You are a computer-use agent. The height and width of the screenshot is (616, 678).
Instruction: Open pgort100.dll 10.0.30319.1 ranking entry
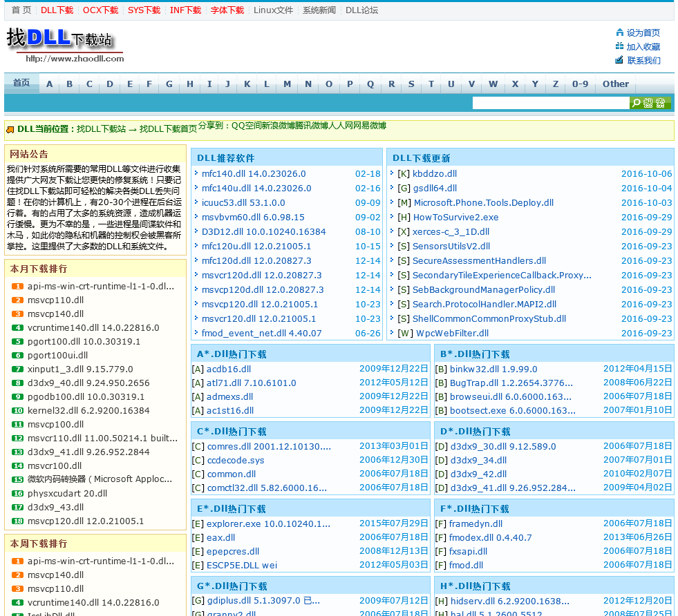[84, 341]
